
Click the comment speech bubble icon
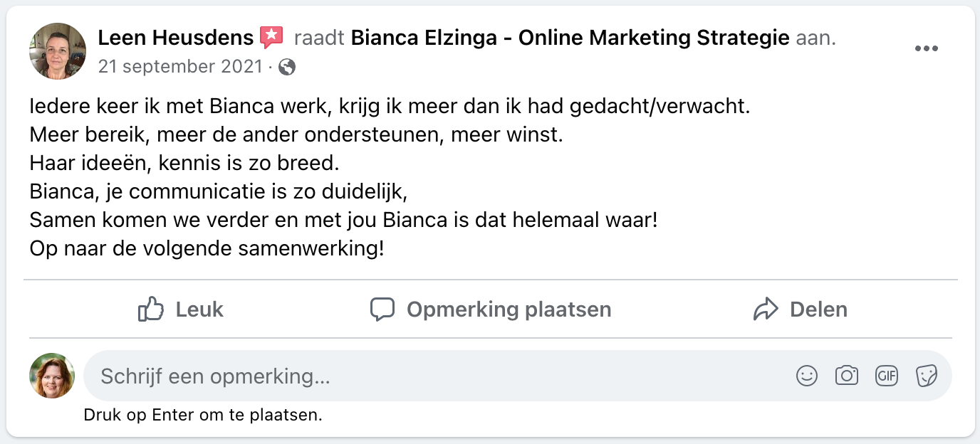[x=382, y=310]
